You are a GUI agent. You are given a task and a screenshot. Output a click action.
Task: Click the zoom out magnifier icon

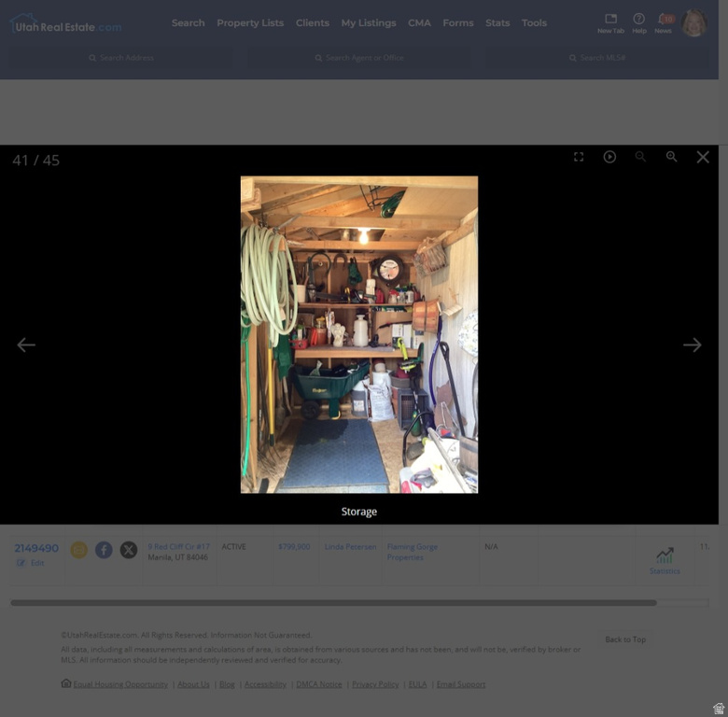640,157
